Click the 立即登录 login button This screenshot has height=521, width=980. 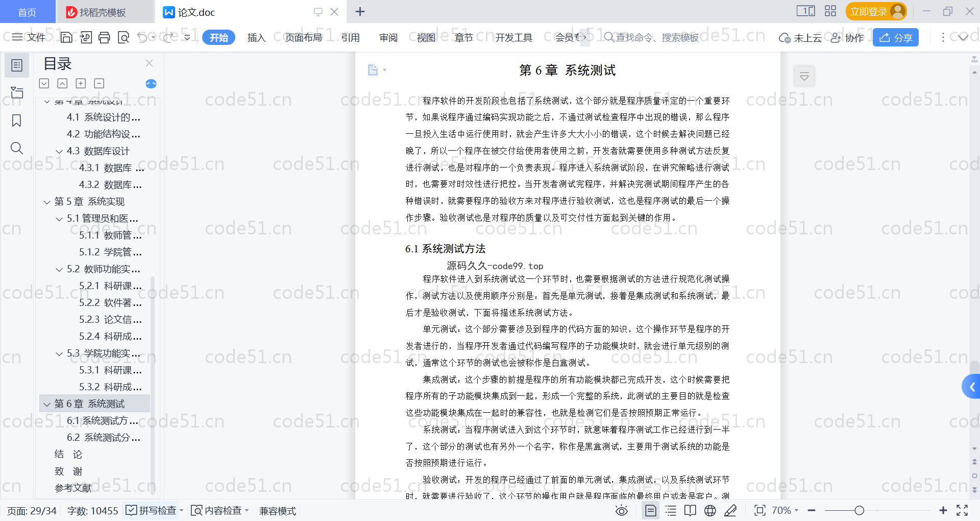click(876, 11)
